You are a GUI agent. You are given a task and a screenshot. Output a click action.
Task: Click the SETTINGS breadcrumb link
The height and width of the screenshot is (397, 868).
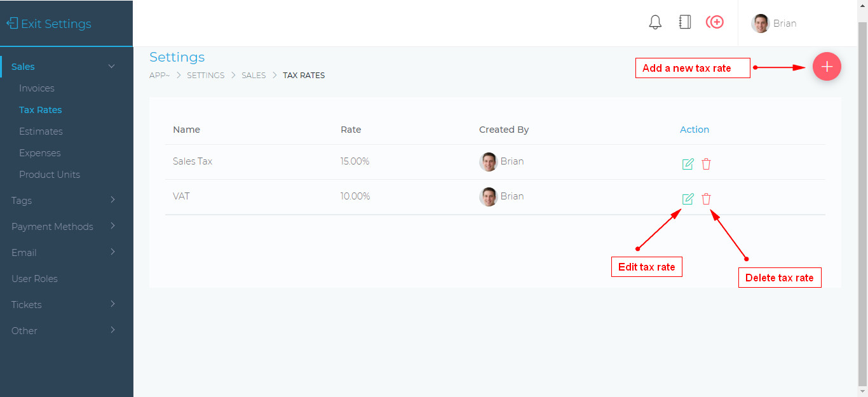(x=205, y=75)
